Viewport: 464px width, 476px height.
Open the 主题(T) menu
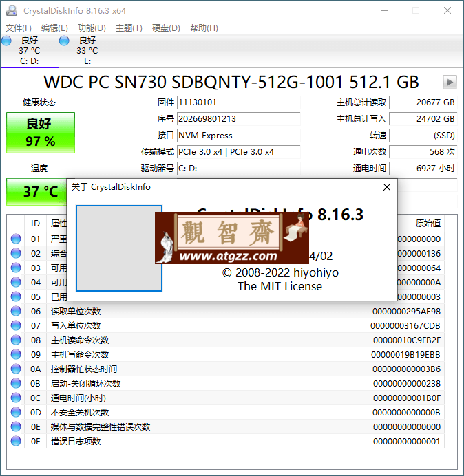point(129,28)
